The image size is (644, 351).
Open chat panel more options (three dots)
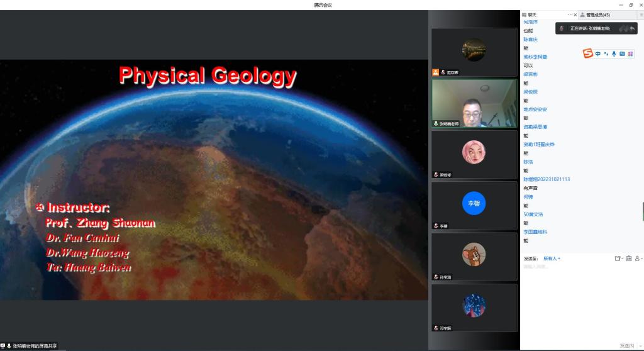click(x=570, y=14)
